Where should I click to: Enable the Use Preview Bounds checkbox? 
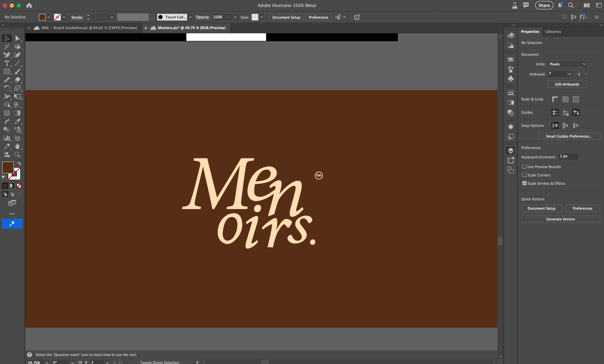click(525, 167)
